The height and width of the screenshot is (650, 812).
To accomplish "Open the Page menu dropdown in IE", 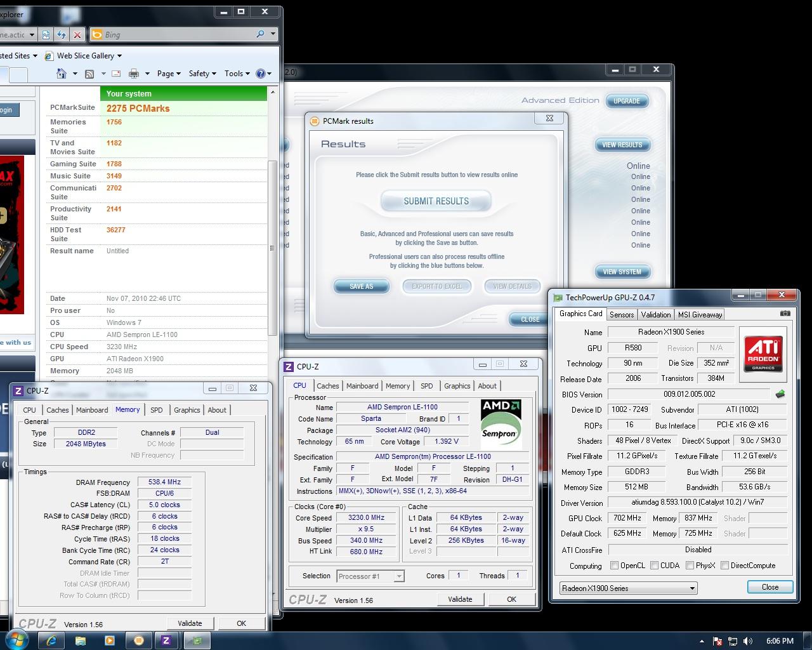I will pyautogui.click(x=169, y=74).
